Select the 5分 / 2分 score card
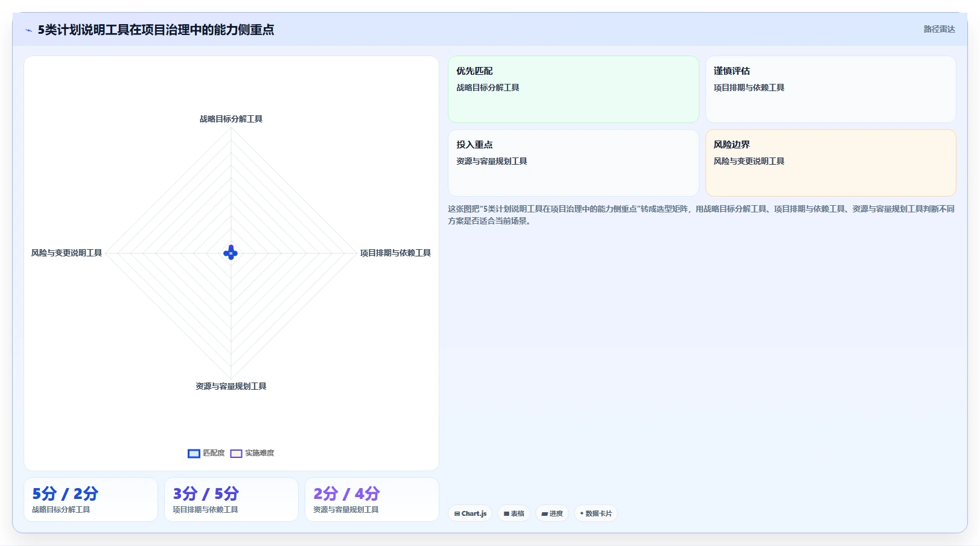Screen dimensions: 980x546 [91, 500]
